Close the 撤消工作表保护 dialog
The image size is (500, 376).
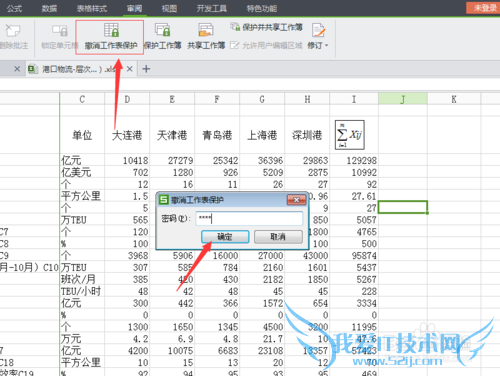pyautogui.click(x=296, y=200)
